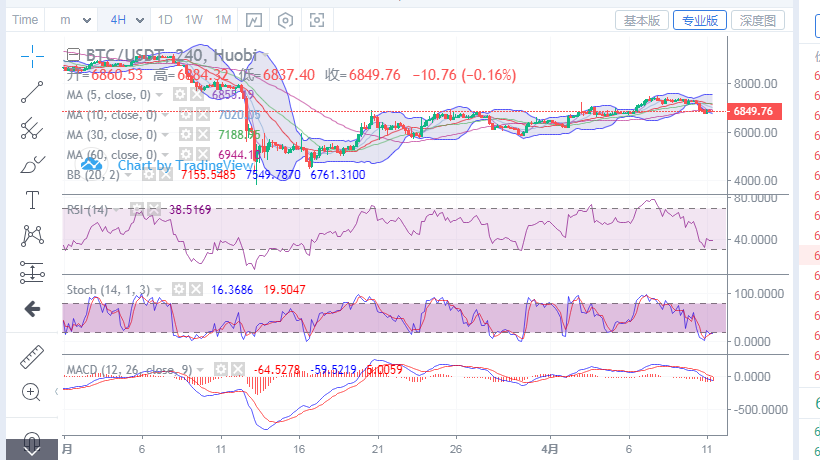Select the trend line drawing tool
The image size is (820, 460).
[x=33, y=92]
